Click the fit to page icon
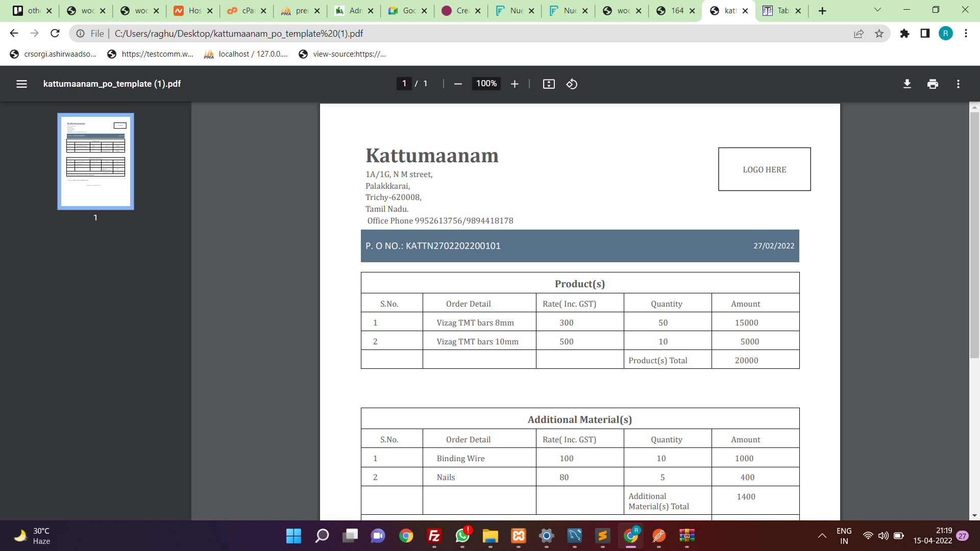The width and height of the screenshot is (980, 551). pos(549,84)
